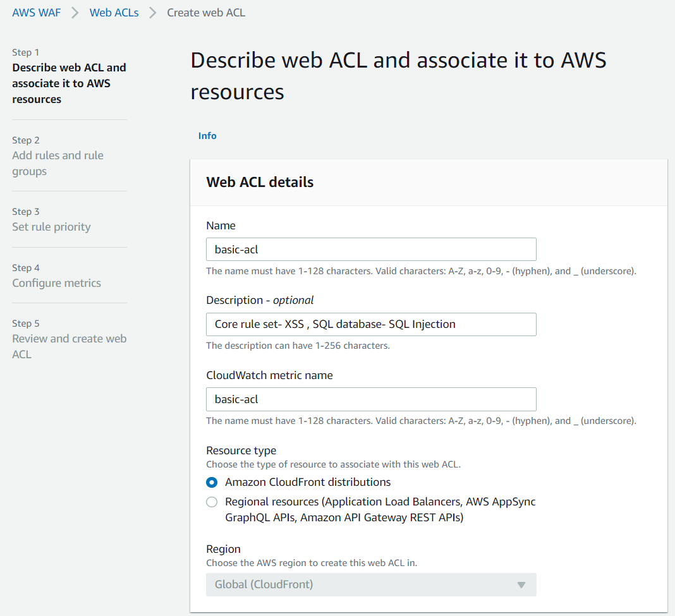This screenshot has width=675, height=616.
Task: Select Step 1 Describe web ACL
Action: point(69,83)
